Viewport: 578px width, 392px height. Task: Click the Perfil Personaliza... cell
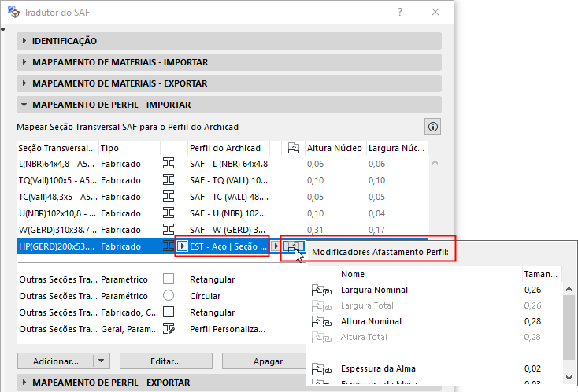pos(228,329)
